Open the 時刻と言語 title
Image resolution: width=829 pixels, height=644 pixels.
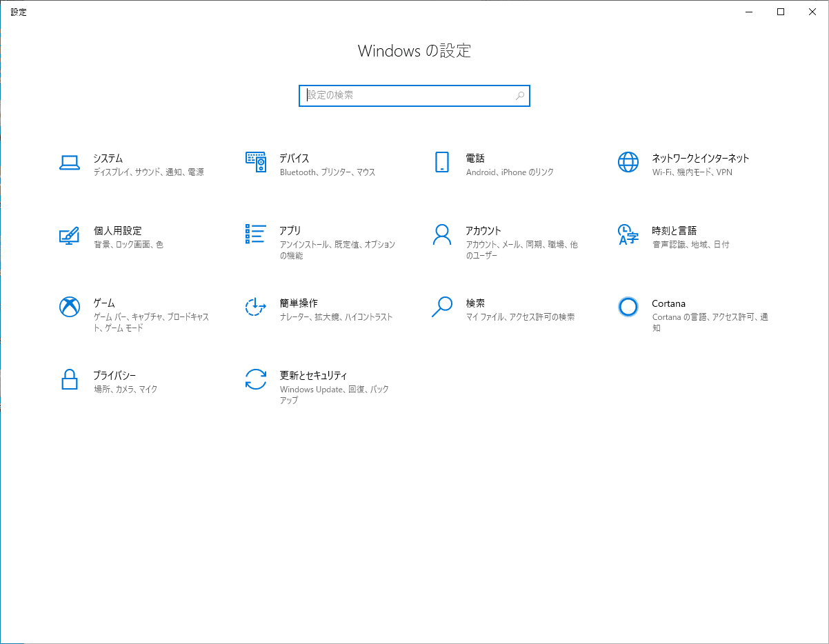click(x=675, y=231)
